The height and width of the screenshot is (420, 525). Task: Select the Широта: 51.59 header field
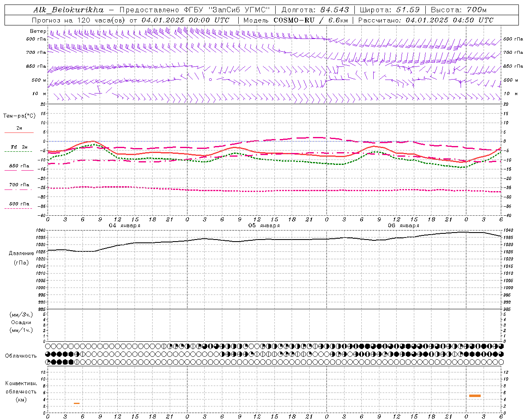point(389,10)
